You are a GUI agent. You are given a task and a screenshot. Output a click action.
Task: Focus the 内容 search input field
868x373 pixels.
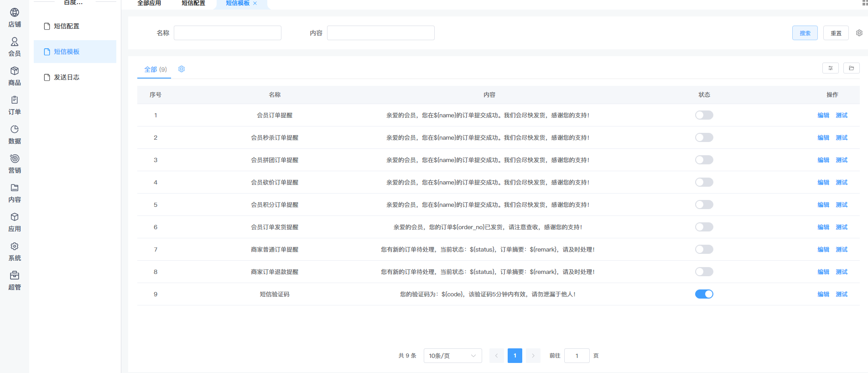coord(381,33)
